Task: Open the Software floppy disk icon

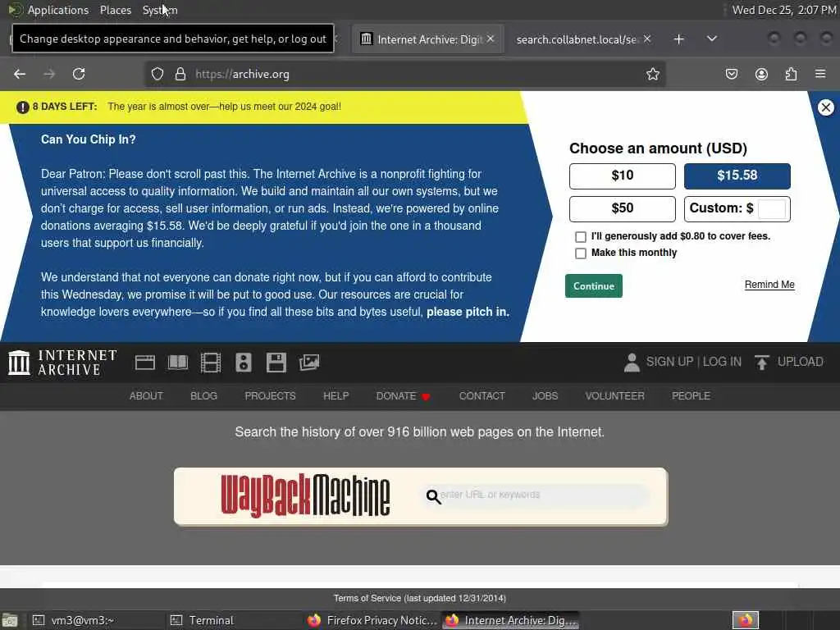Action: click(x=276, y=363)
